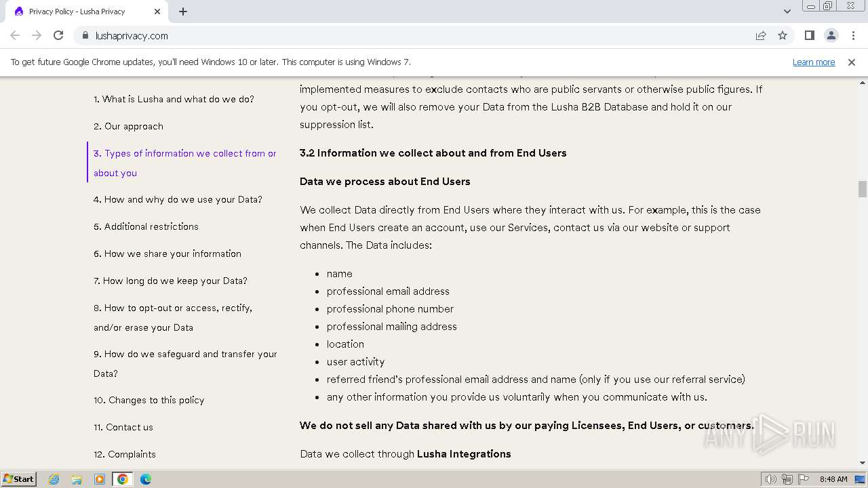Select '3. Types of information we collect'
The image size is (868, 488).
[184, 163]
